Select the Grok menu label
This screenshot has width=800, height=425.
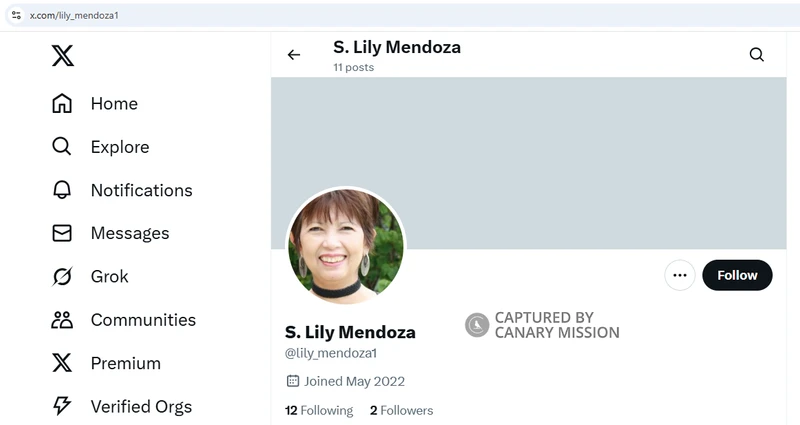click(110, 277)
